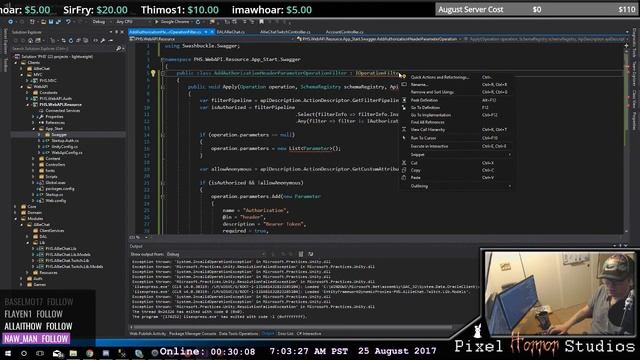
Task: Switch to the DALAllieChat.cs tab
Action: (231, 32)
